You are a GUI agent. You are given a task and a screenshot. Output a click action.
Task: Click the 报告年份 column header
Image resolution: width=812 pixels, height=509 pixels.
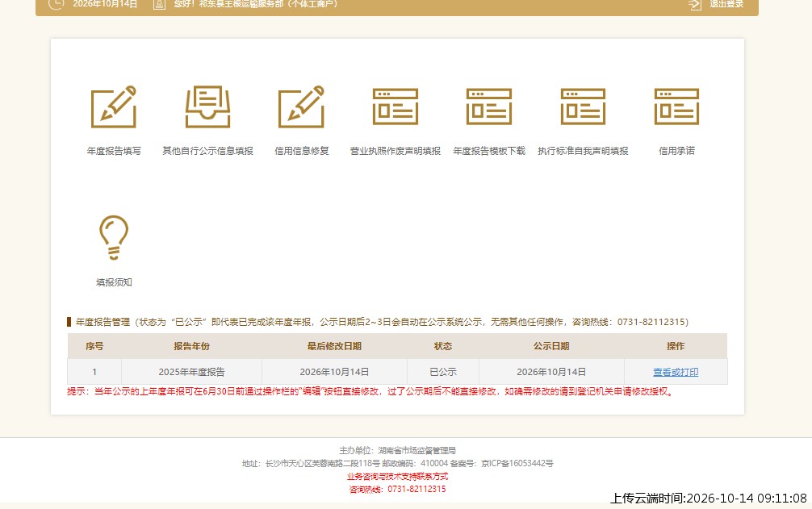coord(191,346)
